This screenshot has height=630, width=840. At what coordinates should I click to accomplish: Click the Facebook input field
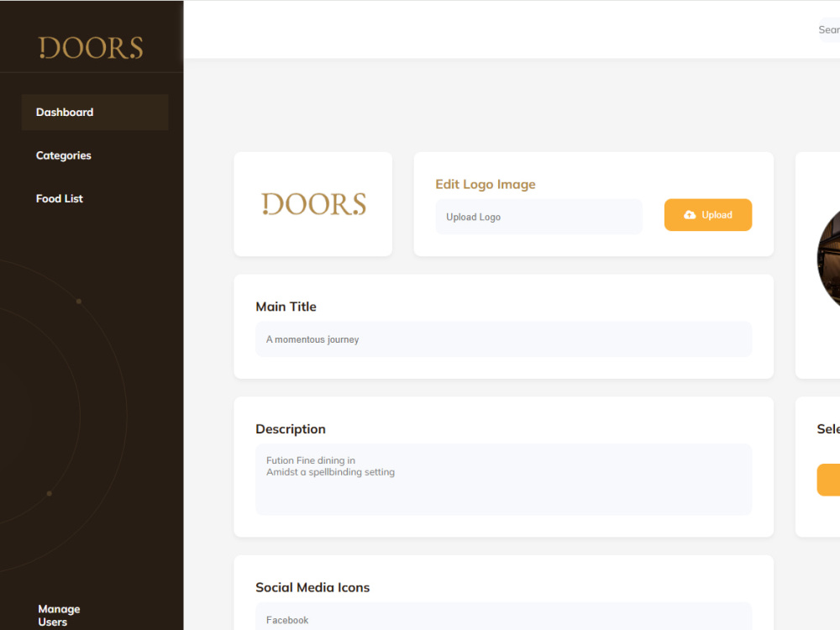503,617
